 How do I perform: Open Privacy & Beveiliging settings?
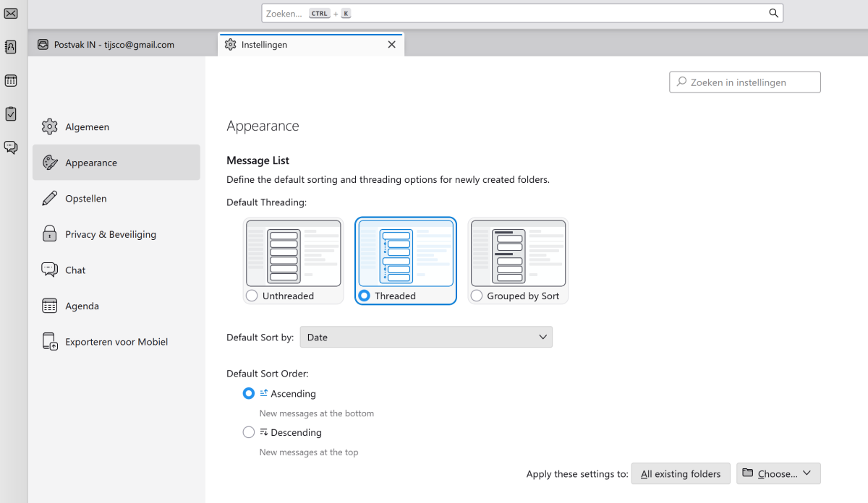pyautogui.click(x=110, y=234)
